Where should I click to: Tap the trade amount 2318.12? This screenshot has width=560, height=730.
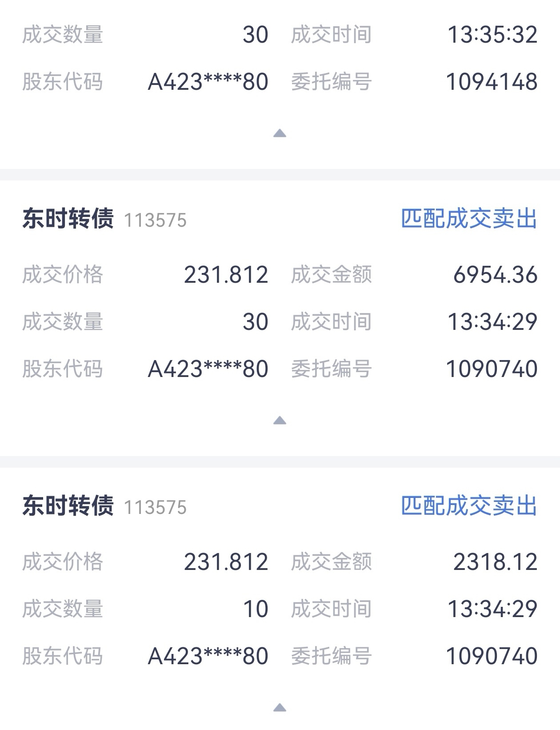(x=495, y=562)
